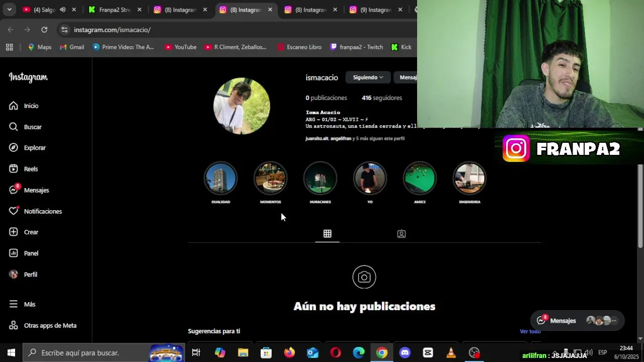Click Windows taskbar search box
Screen dimensions: 644x362
click(x=104, y=353)
